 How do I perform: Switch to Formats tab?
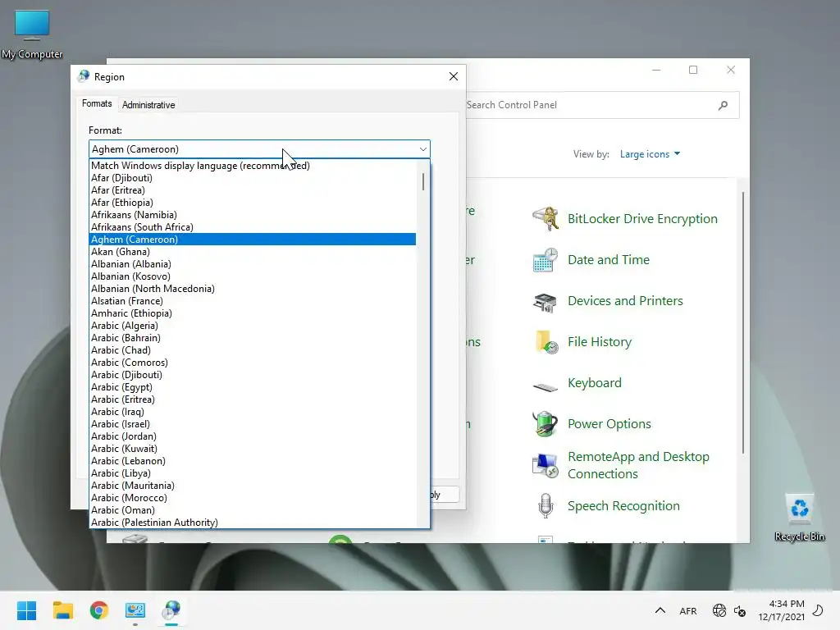coord(97,103)
